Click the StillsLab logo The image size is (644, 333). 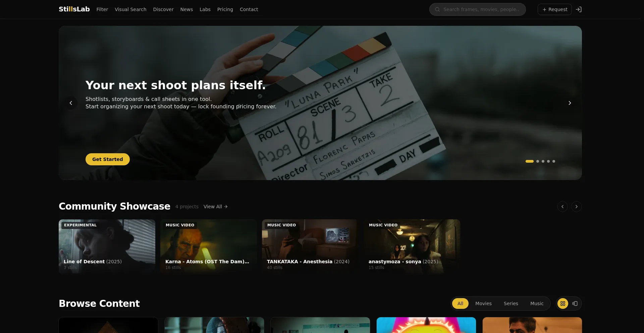[74, 9]
